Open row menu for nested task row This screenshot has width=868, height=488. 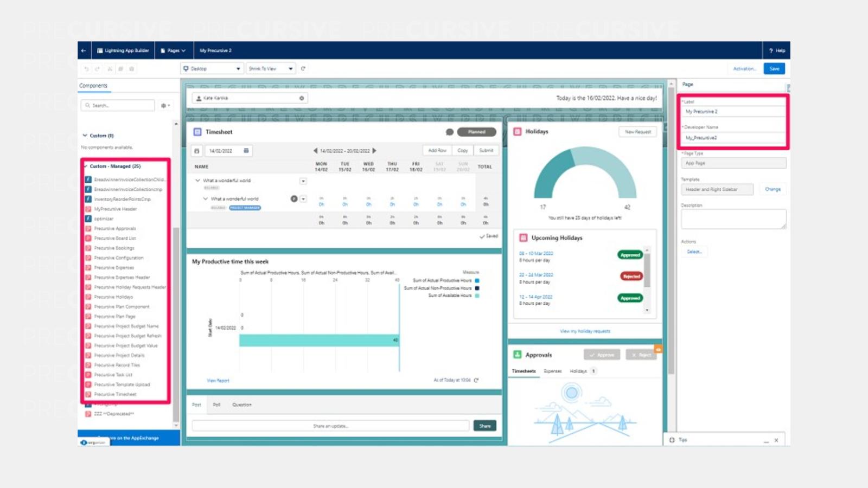pos(303,199)
